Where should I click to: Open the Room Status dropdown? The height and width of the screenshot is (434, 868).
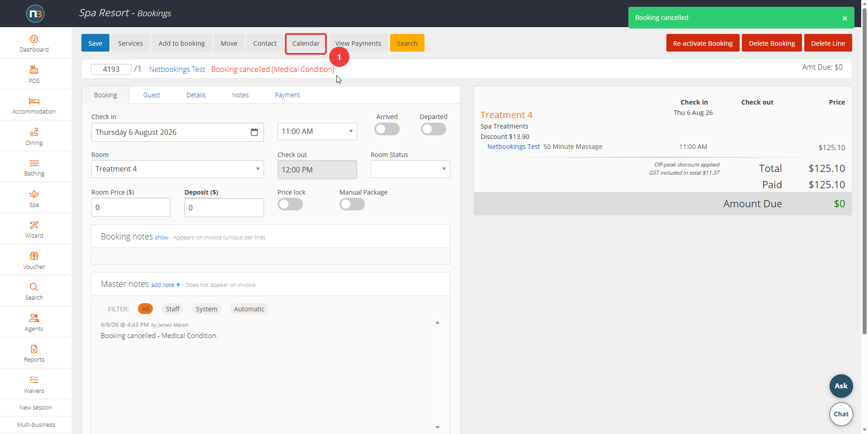pos(410,169)
